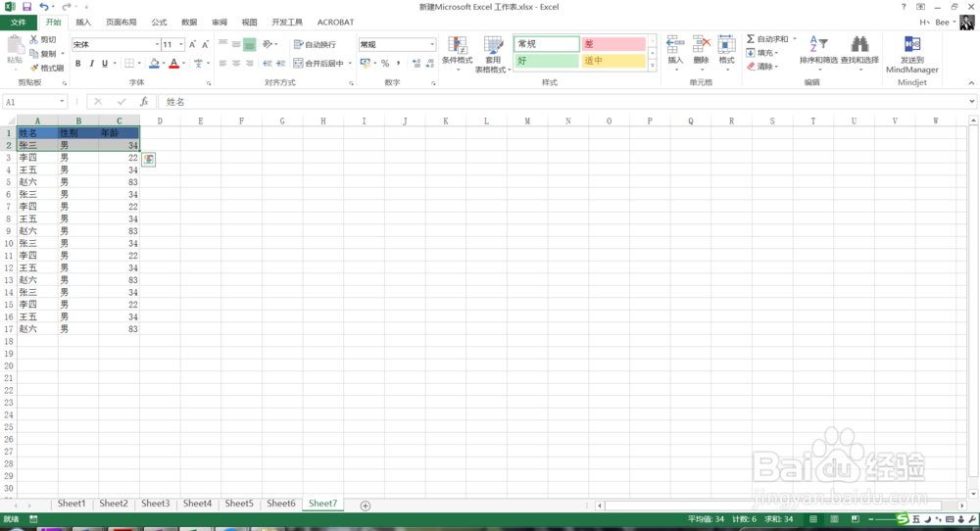
Task: Open Conditional Formatting (条件格式)
Action: pyautogui.click(x=457, y=53)
